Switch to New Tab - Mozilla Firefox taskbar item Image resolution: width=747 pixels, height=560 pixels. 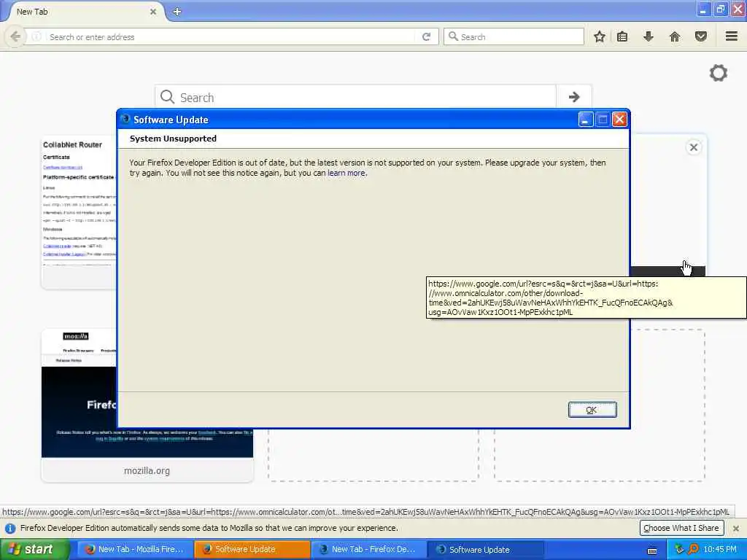click(134, 549)
